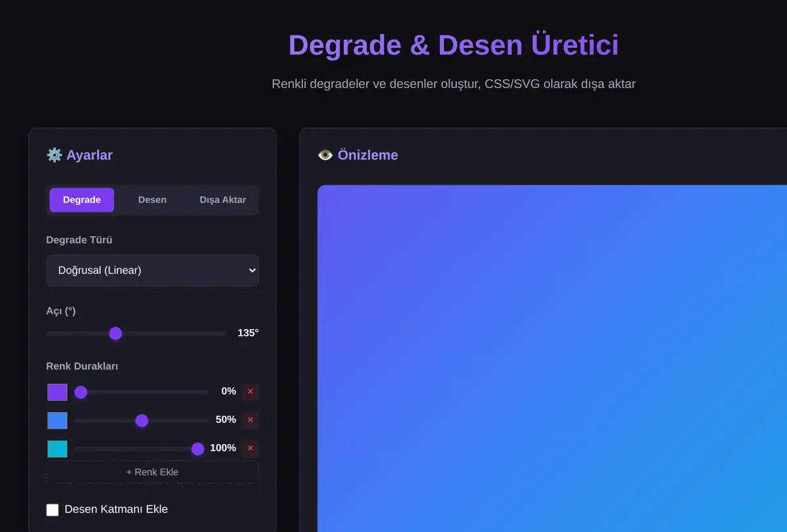Remove the 0% color stop
This screenshot has height=532, width=787.
point(250,392)
